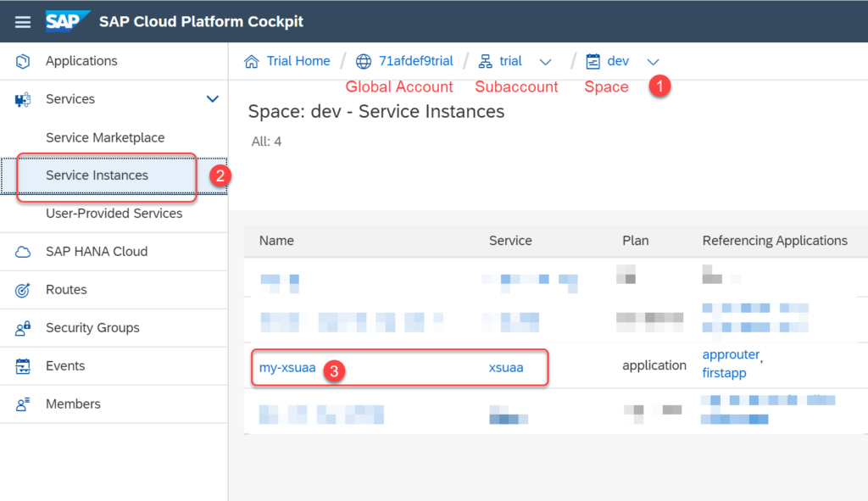Open the hamburger navigation menu

(x=22, y=21)
